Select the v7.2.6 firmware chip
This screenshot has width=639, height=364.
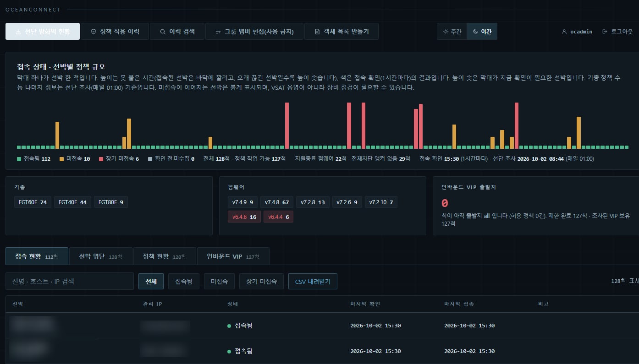tap(347, 202)
